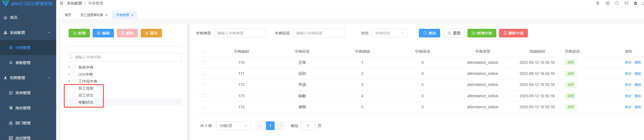The height and width of the screenshot is (140, 644).
Task: Click the 字典排序 column header
Action: (423, 51)
